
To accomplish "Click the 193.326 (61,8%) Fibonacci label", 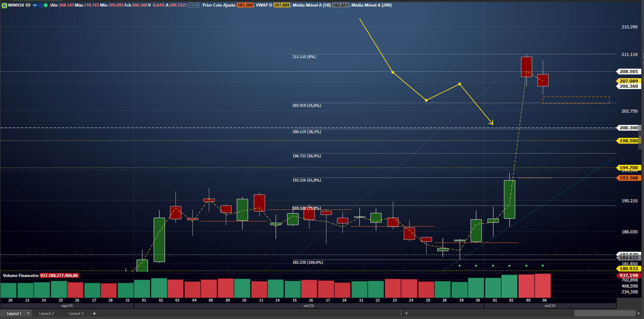I will click(x=307, y=180).
